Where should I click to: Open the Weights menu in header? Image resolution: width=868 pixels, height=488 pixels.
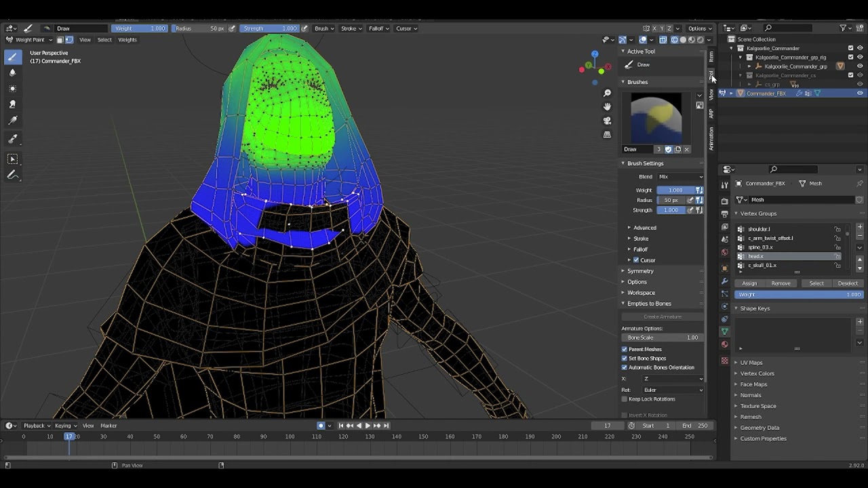click(127, 40)
